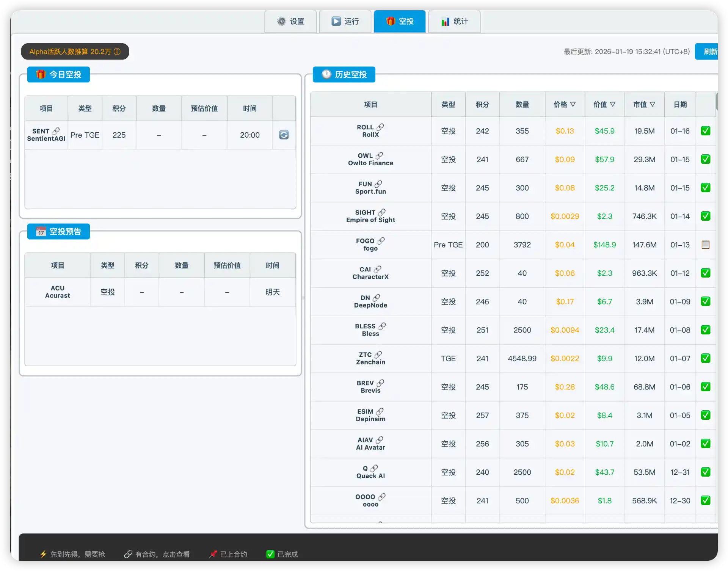Click the info icon beside Alpha活跃人数推算
The width and height of the screenshot is (728, 571).
point(117,52)
